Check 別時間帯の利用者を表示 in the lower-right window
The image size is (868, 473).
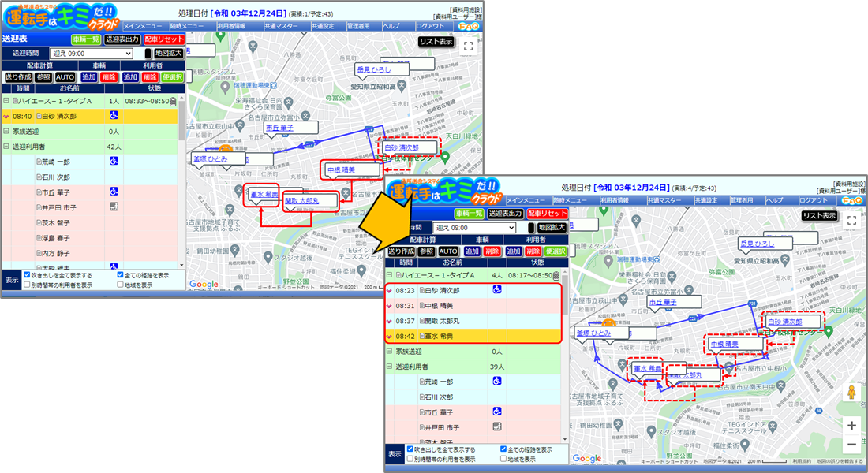(x=410, y=459)
